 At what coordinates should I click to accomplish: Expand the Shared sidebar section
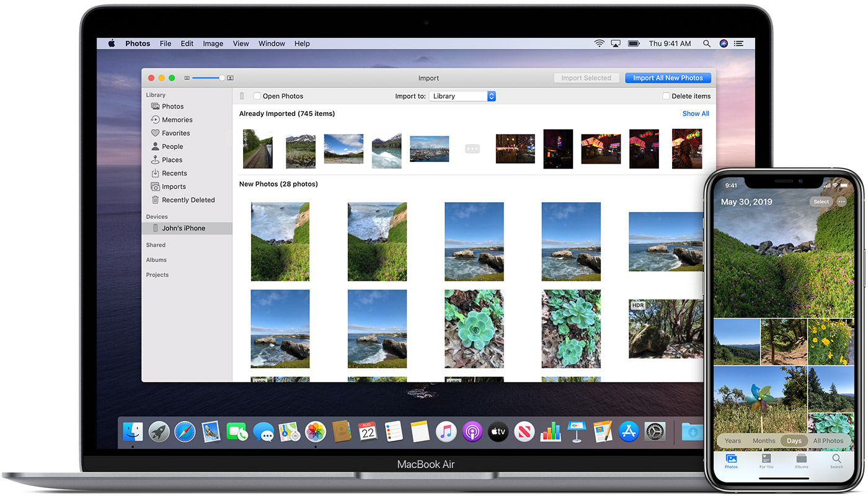point(156,244)
